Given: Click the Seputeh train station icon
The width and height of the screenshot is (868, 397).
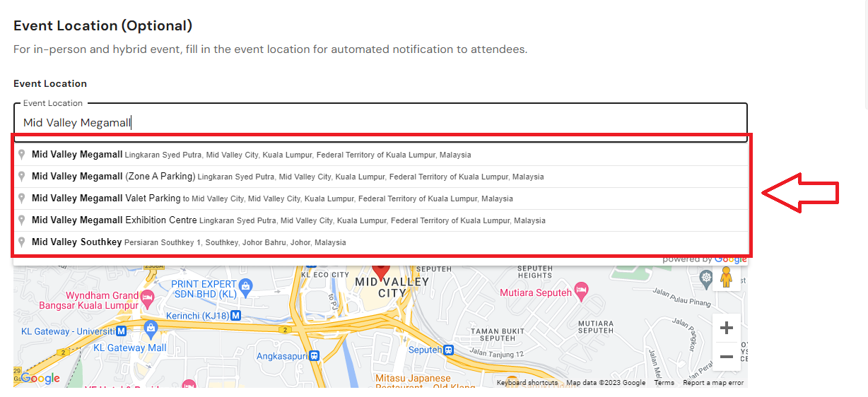Looking at the screenshot, I should pyautogui.click(x=449, y=349).
